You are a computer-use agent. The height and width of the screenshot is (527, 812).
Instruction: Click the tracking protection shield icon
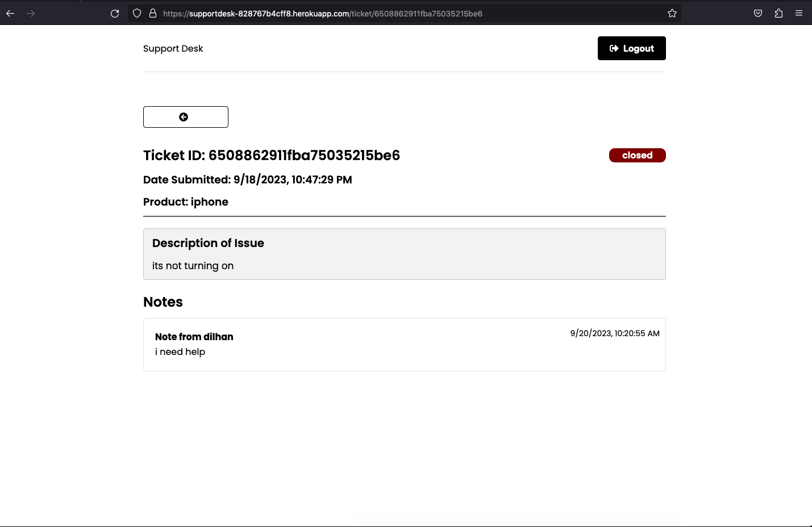click(x=136, y=13)
